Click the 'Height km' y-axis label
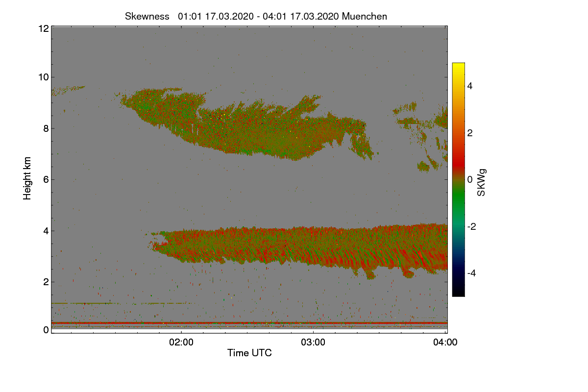Screen dimensions: 588x392 coord(27,178)
